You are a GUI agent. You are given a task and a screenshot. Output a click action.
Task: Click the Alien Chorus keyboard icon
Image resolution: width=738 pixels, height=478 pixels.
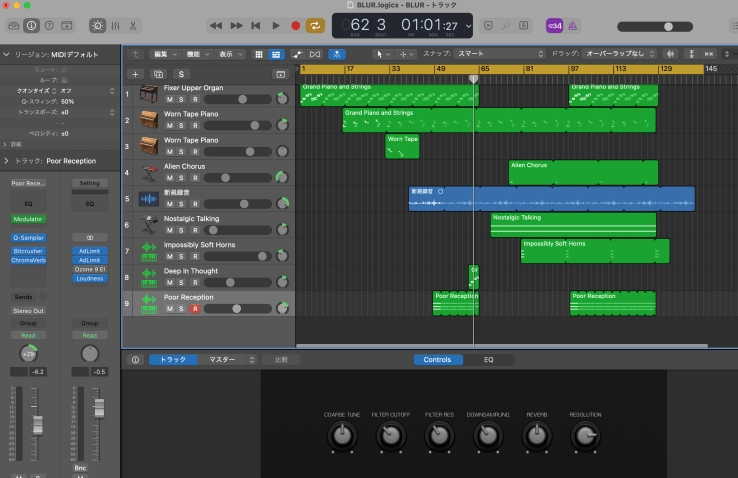[x=148, y=172]
